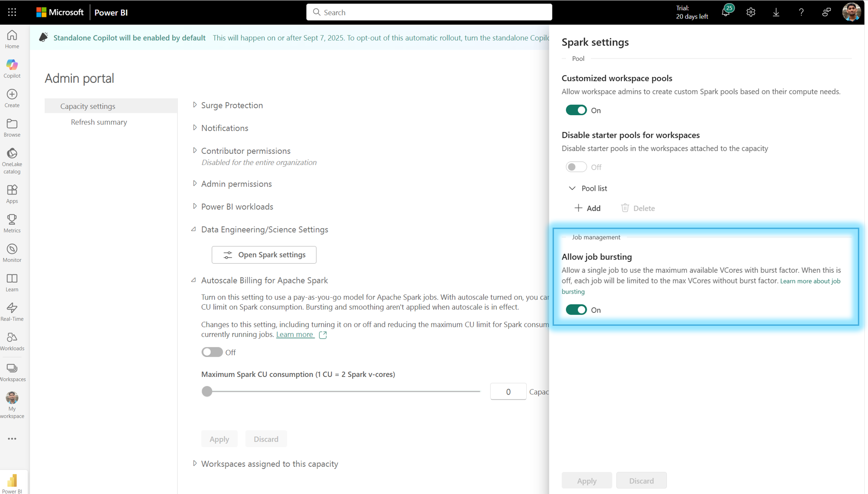
Task: Collapse the Pool list section
Action: coord(572,188)
